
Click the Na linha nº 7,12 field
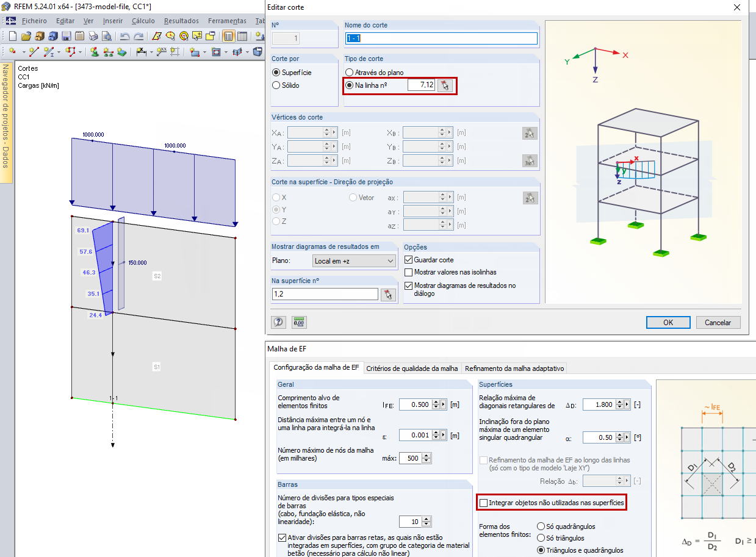coord(422,85)
